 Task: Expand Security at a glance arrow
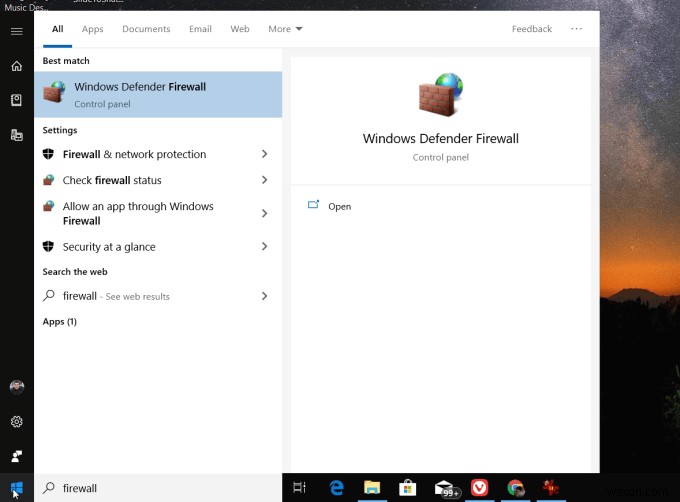(264, 246)
